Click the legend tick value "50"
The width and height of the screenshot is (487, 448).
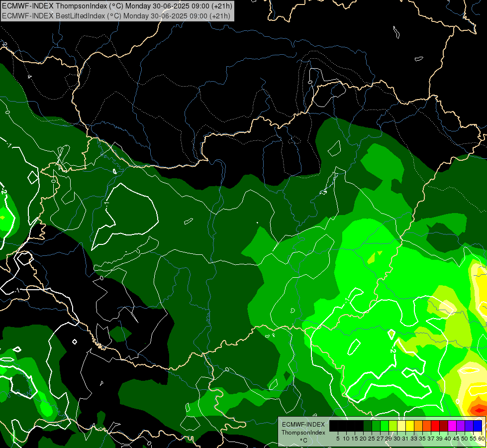click(x=465, y=439)
